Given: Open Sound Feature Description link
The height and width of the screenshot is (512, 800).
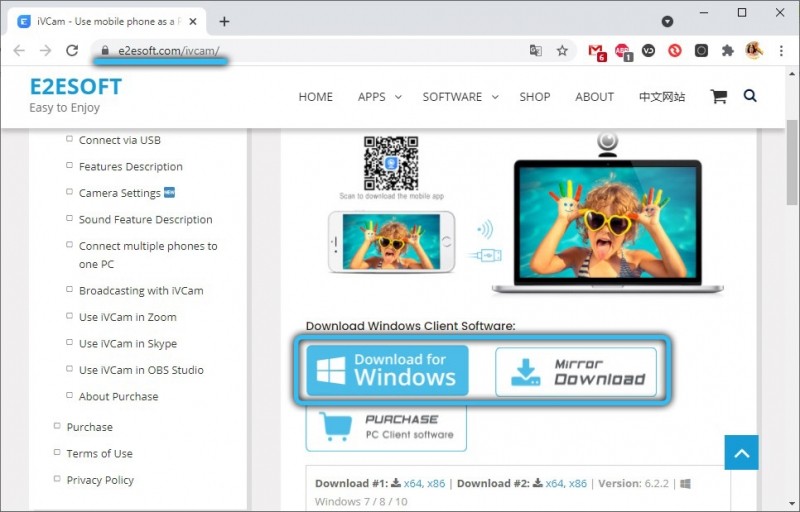Looking at the screenshot, I should [x=145, y=220].
